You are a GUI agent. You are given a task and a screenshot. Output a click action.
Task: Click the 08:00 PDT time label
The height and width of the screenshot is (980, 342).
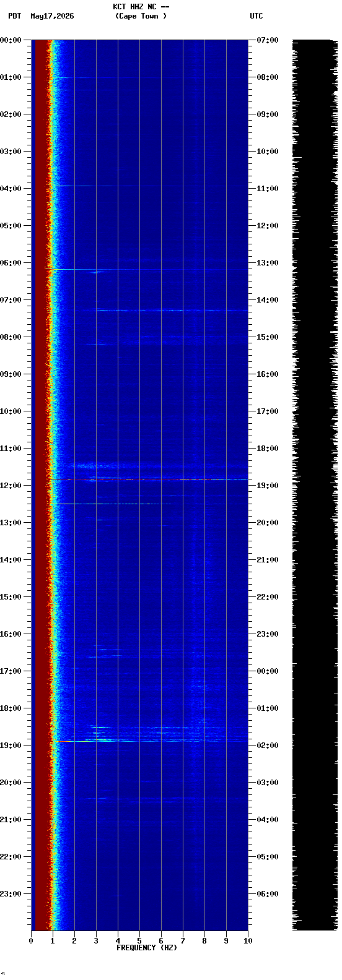(11, 337)
